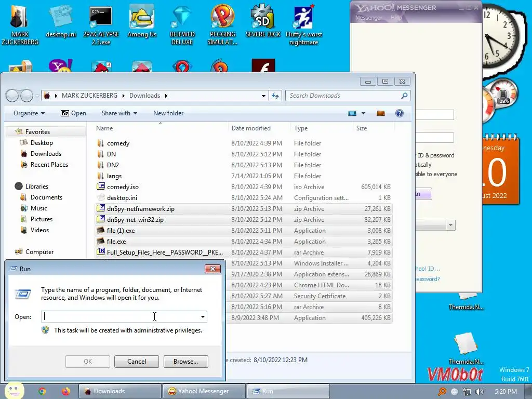532x399 pixels.
Task: Open the Fluffy's worst nightmare shortcut
Action: (303, 24)
